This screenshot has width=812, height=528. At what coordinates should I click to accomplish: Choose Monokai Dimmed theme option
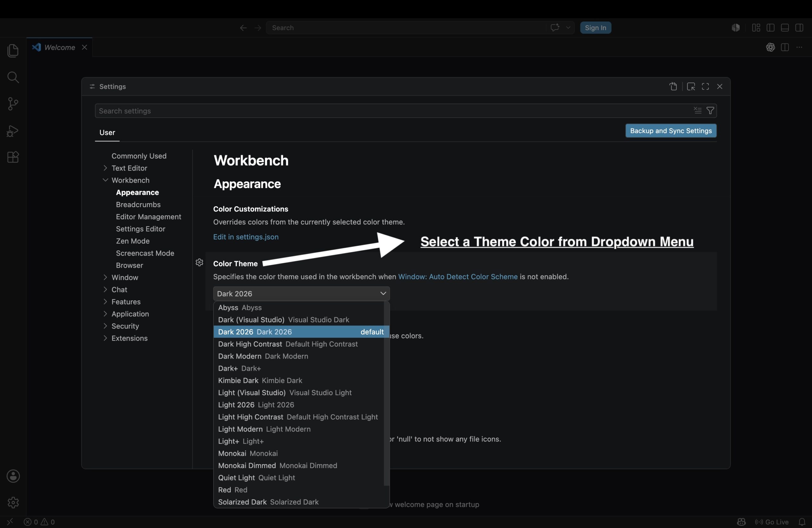pyautogui.click(x=298, y=466)
